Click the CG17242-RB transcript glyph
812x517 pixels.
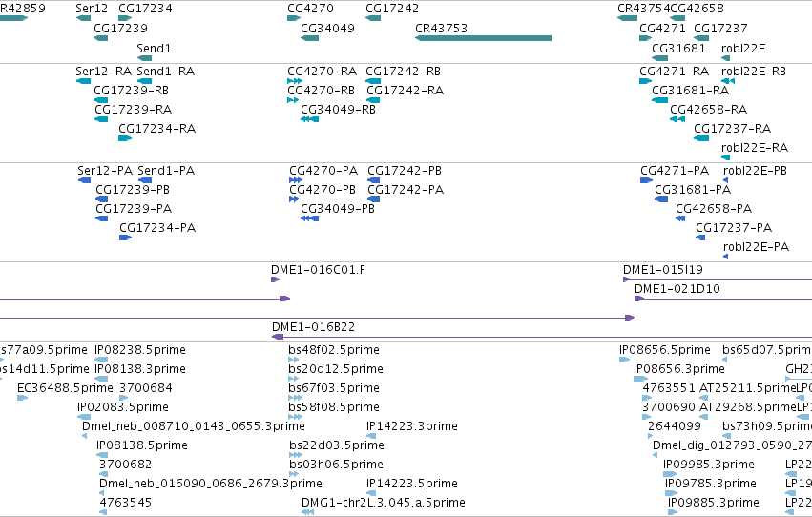click(373, 81)
